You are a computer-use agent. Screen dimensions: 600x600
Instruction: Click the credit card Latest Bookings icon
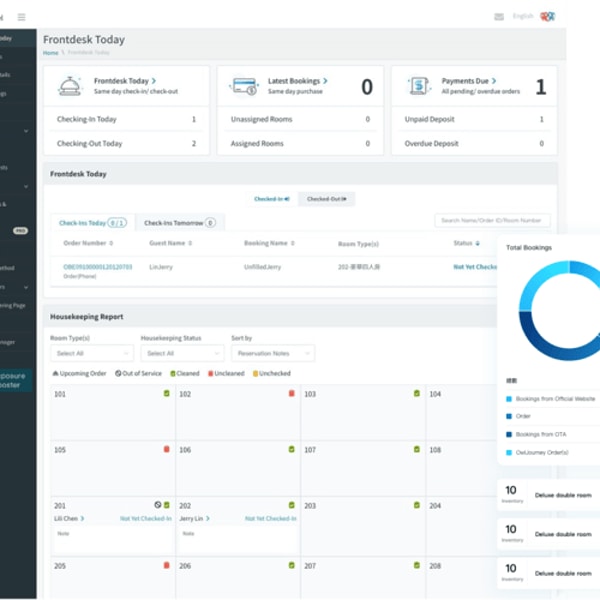pyautogui.click(x=244, y=86)
